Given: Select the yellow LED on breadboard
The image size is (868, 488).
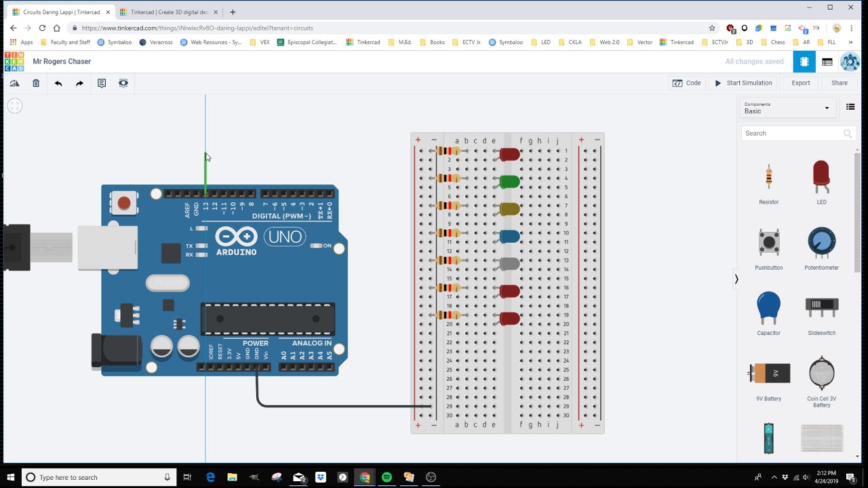Looking at the screenshot, I should pyautogui.click(x=509, y=209).
